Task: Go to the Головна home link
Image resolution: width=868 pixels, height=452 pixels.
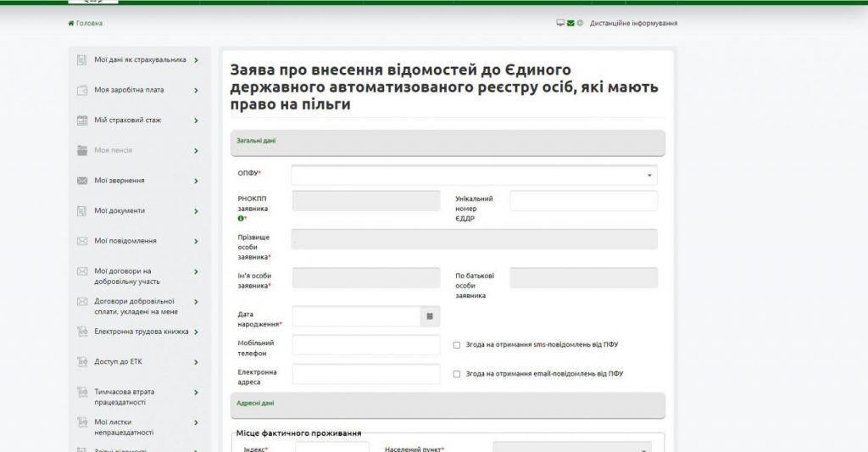Action: [x=86, y=23]
